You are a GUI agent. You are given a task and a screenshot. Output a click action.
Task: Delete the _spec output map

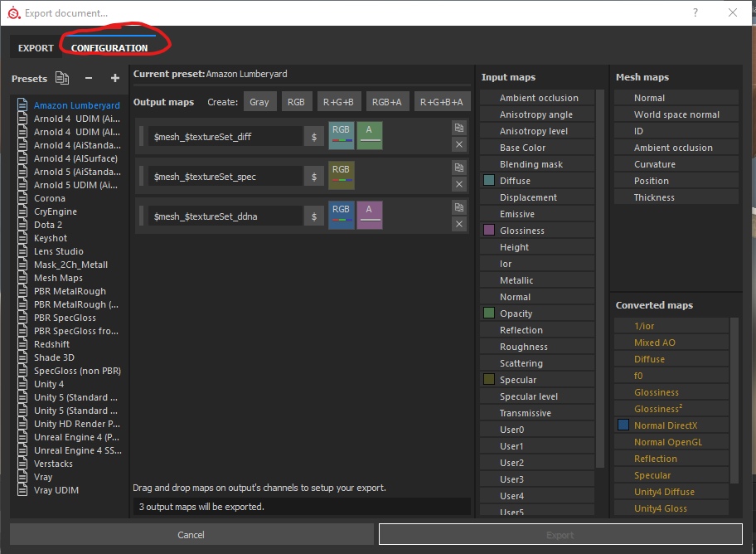pos(459,184)
